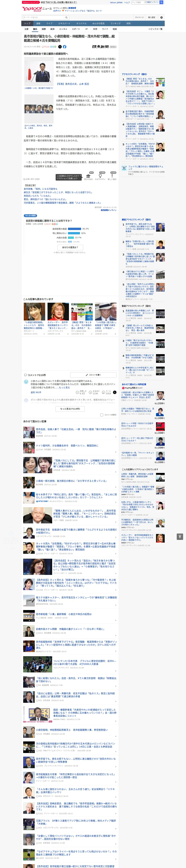Open the トップ navigation tab
This screenshot has height=868, width=186.
(x=27, y=23)
